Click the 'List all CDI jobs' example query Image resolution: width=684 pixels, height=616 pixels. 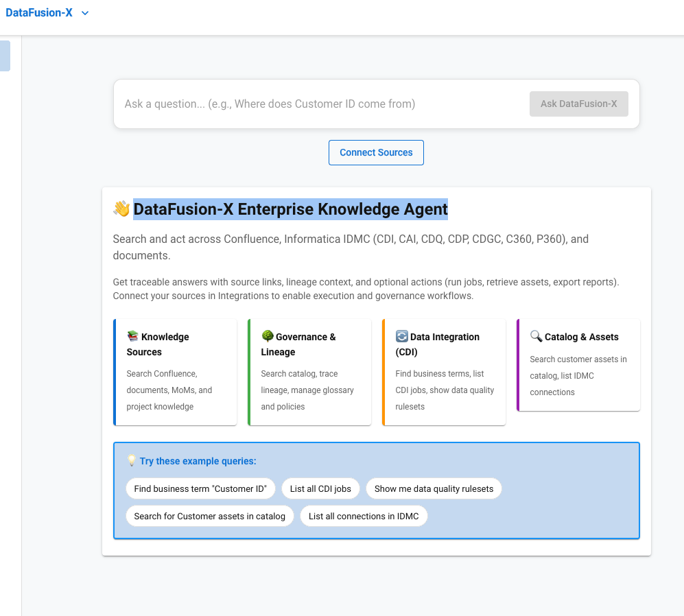(320, 488)
